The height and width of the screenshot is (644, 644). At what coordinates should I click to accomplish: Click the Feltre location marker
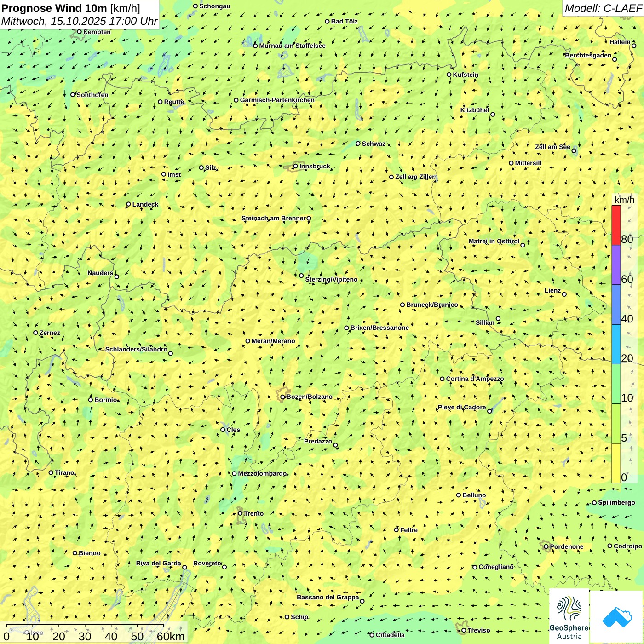pos(396,530)
